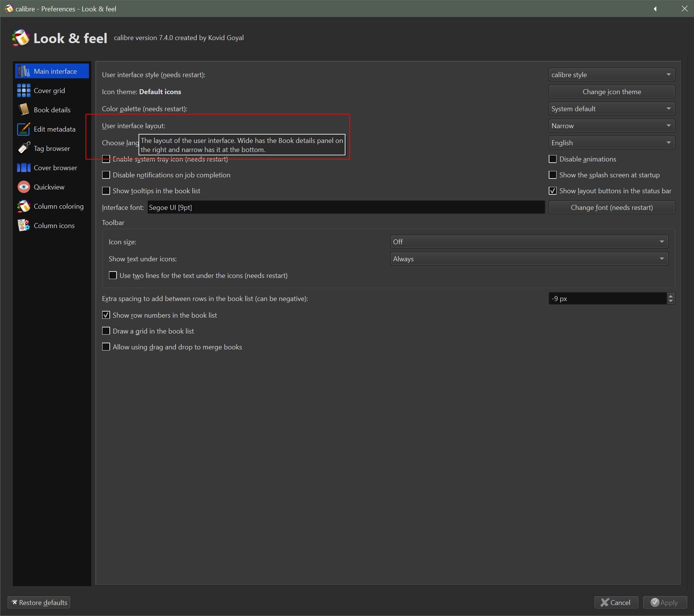
Task: Click the Apply button
Action: pos(665,602)
